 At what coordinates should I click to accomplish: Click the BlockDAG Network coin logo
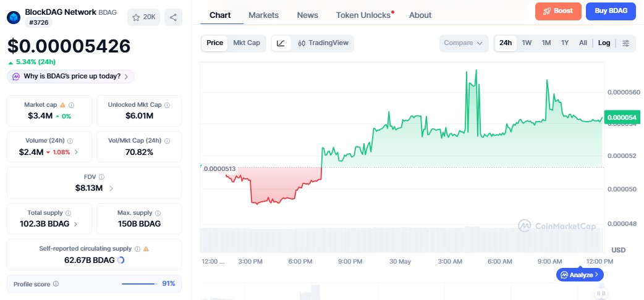(14, 17)
